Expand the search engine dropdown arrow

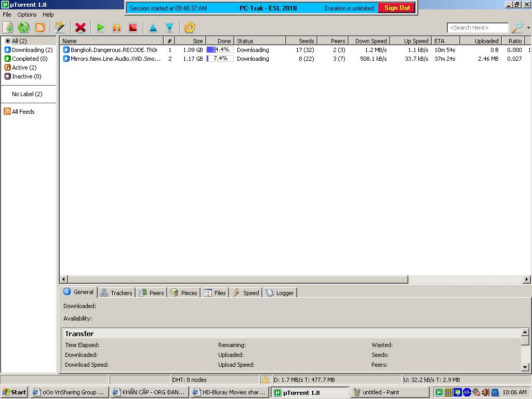click(x=528, y=28)
